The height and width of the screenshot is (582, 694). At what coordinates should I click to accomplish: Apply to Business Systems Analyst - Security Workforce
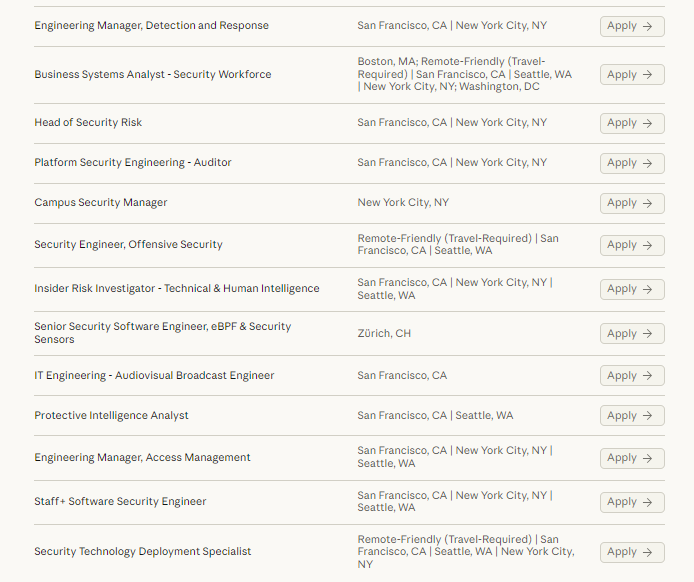click(631, 74)
